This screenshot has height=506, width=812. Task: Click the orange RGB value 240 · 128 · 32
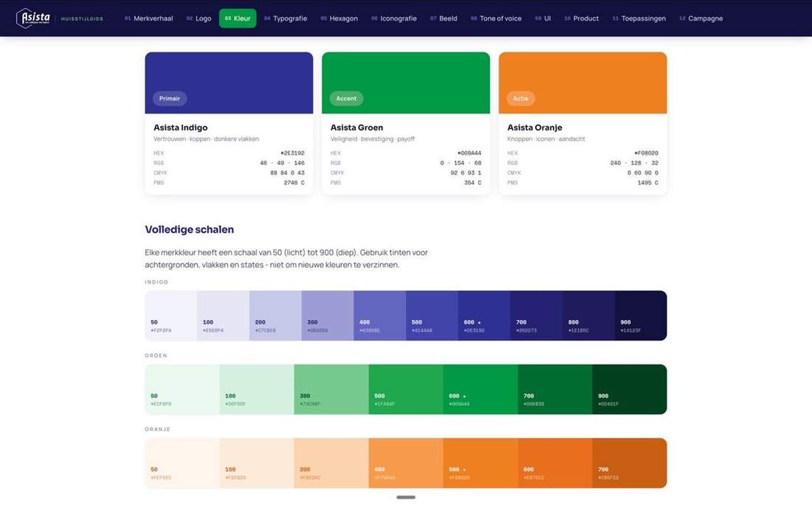point(634,163)
